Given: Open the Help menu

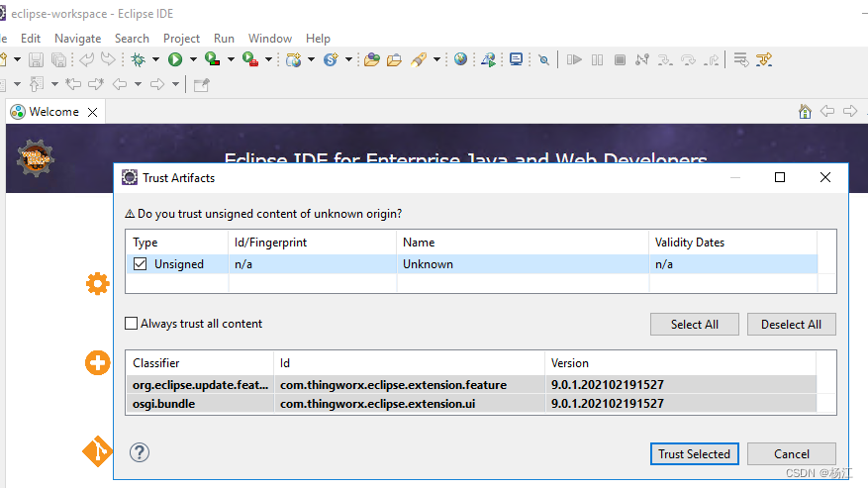Looking at the screenshot, I should pyautogui.click(x=318, y=39).
